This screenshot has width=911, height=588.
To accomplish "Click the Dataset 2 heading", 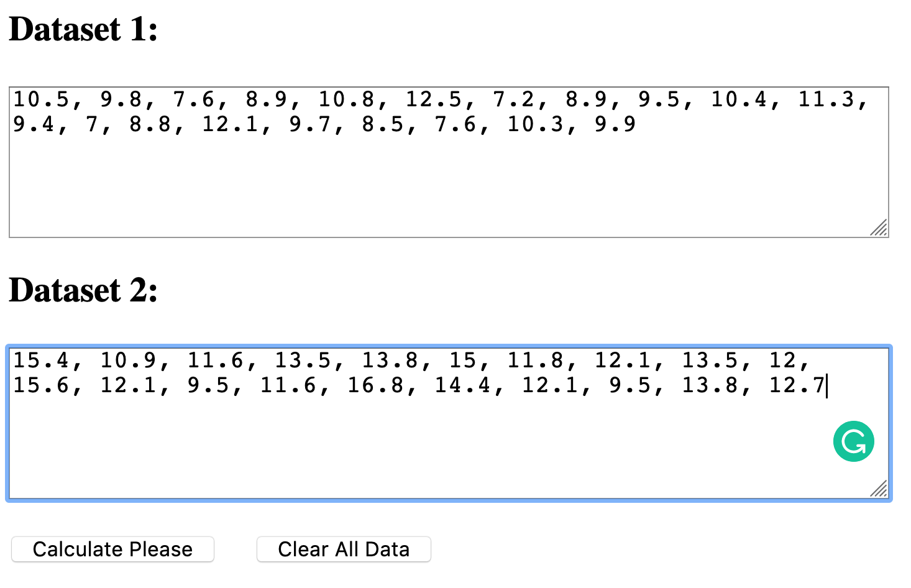I will point(83,290).
